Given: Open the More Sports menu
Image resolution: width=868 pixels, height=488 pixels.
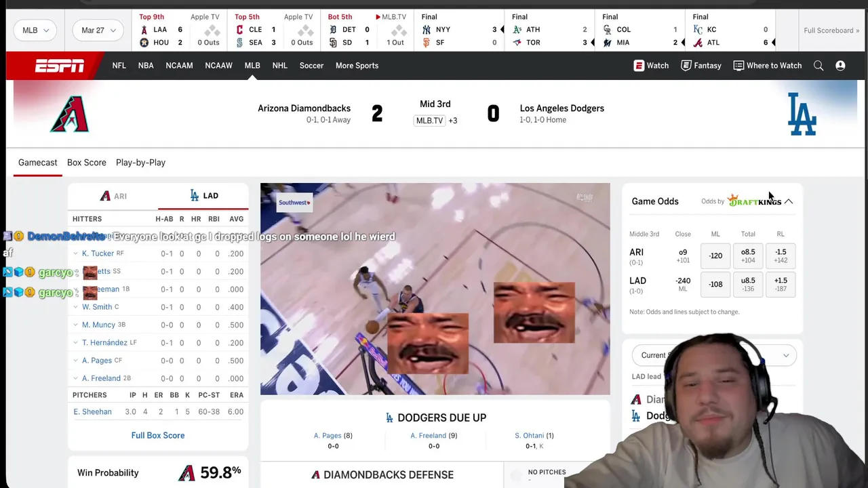Looking at the screenshot, I should (357, 66).
